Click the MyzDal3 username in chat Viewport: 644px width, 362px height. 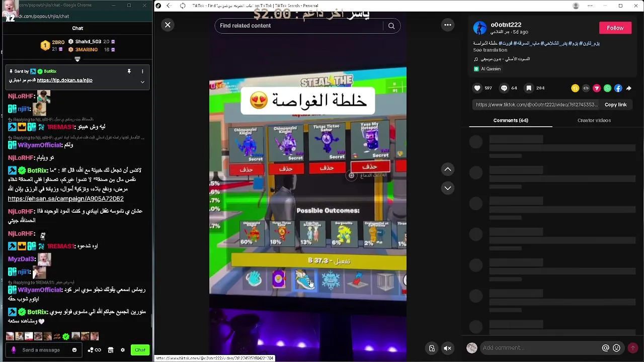(21, 259)
